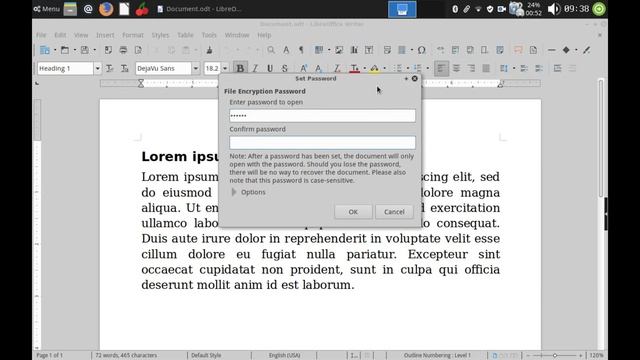Image resolution: width=640 pixels, height=360 pixels.
Task: Open the Edit menu
Action: [60, 35]
